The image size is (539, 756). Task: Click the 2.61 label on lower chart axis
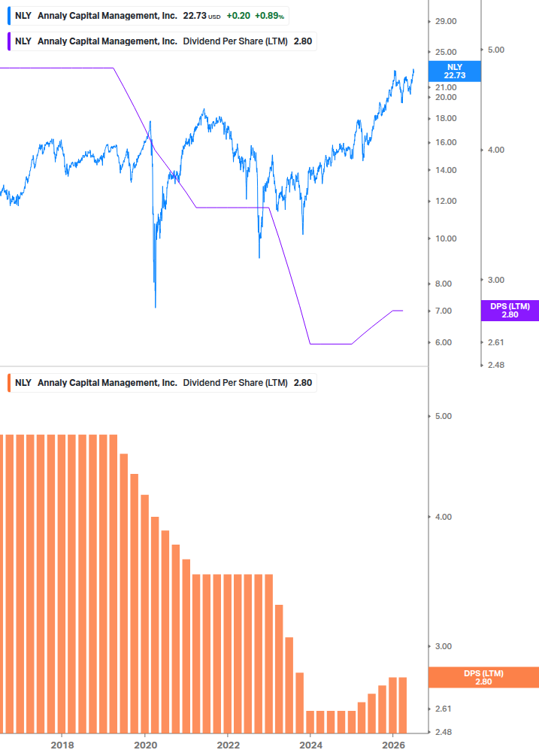tap(444, 709)
